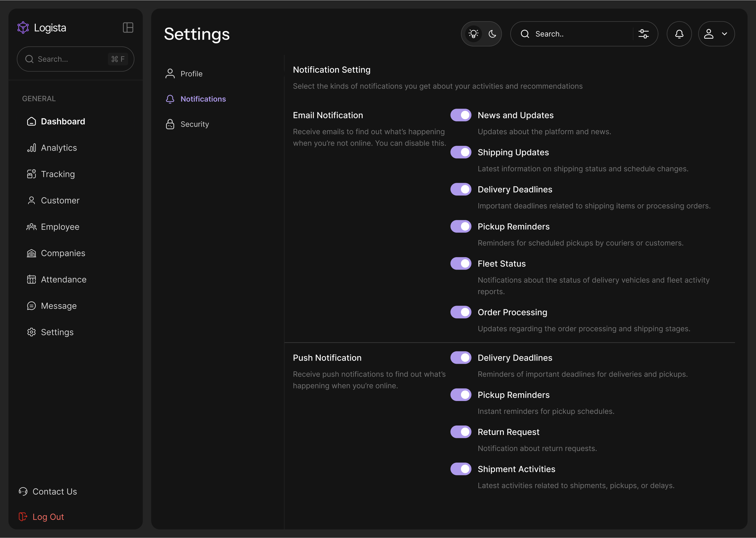Click the Attendance calendar icon

32,279
